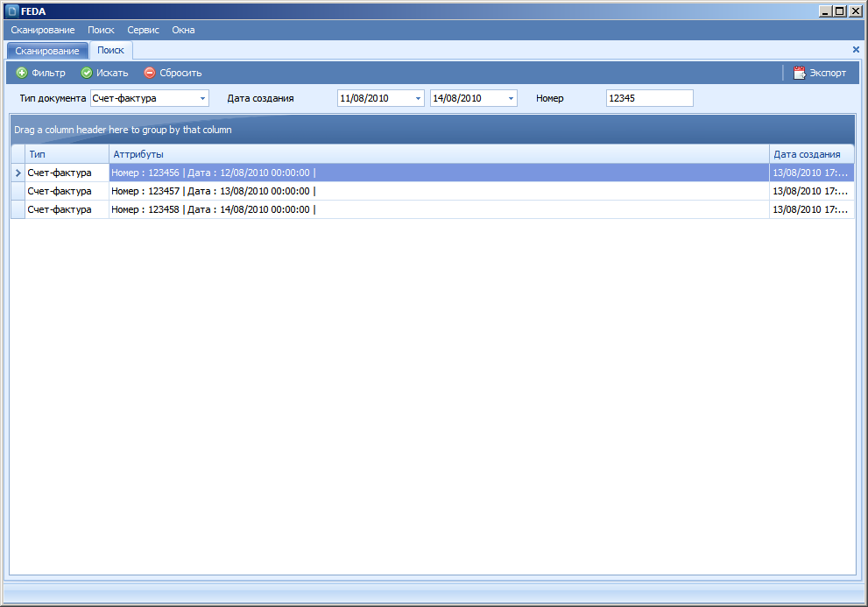Sort by the Дата создания column header
The height and width of the screenshot is (607, 868).
pos(812,154)
